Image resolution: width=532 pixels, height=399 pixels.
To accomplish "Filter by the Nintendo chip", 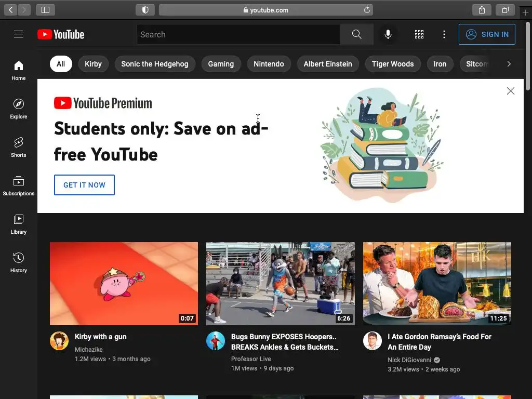I will click(x=269, y=64).
